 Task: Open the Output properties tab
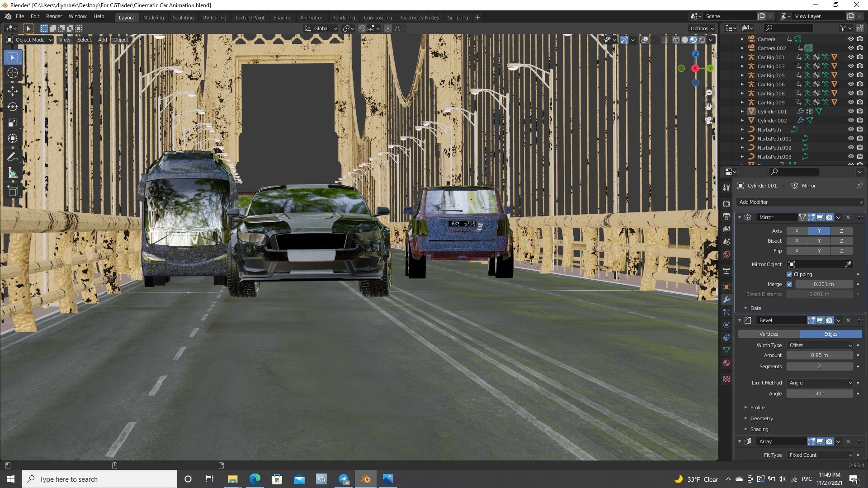click(726, 216)
